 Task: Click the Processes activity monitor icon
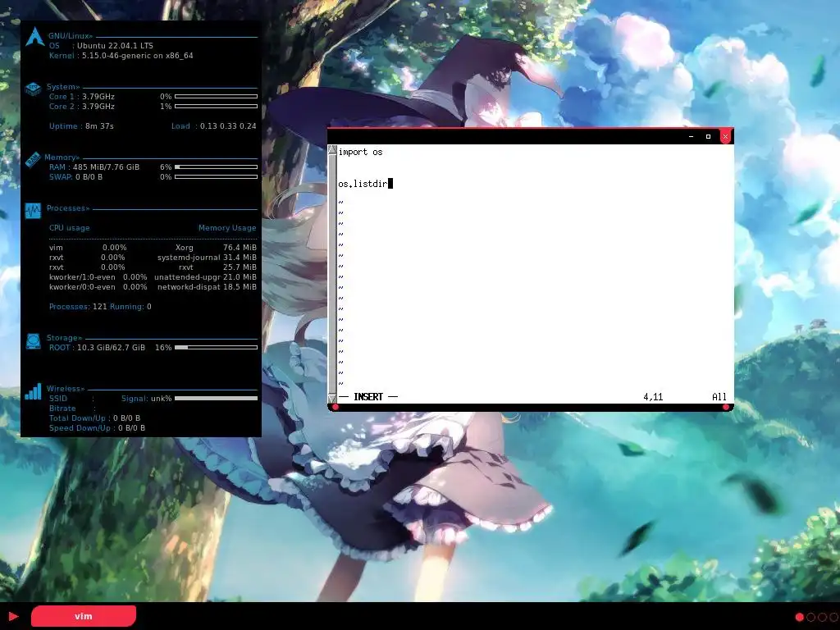[33, 211]
